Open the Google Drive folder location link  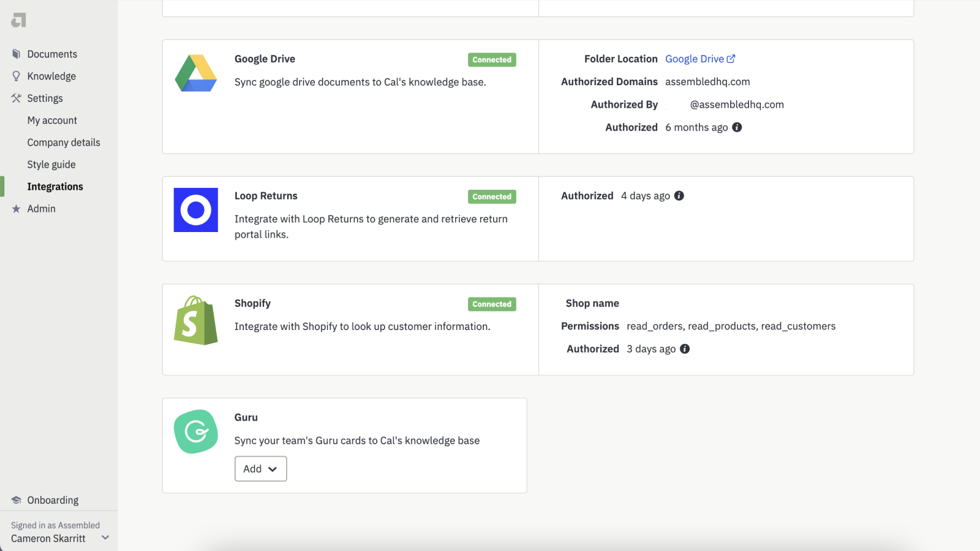click(695, 58)
